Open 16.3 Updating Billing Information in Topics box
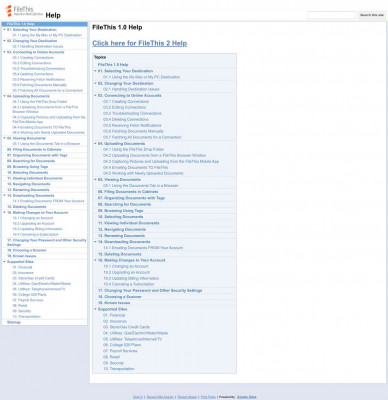The height and width of the screenshot is (400, 388). (x=131, y=278)
